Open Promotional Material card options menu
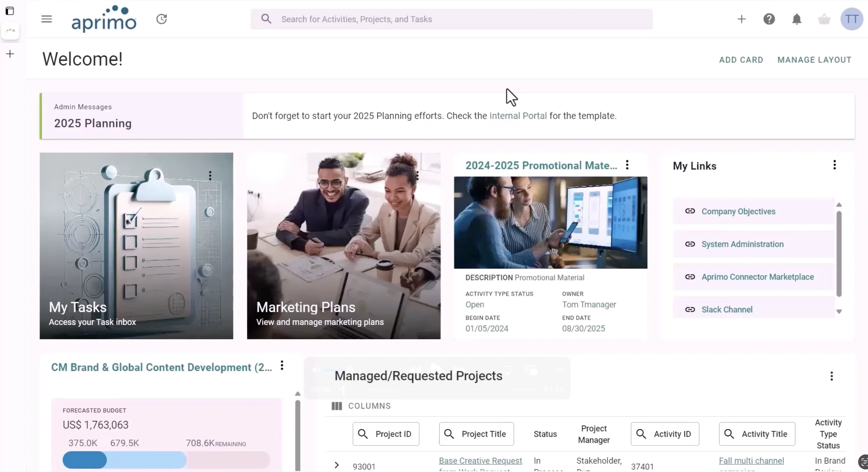The height and width of the screenshot is (472, 868). point(627,165)
